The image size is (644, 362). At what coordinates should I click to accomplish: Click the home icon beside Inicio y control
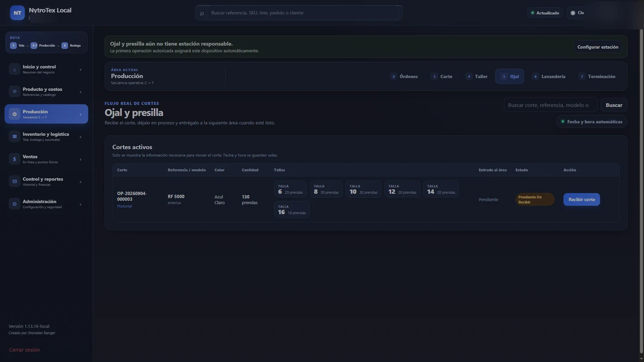click(14, 69)
